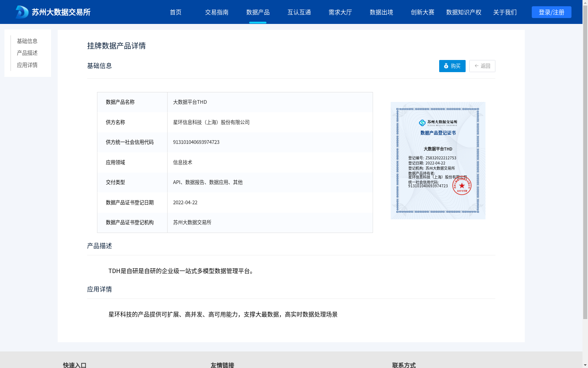Viewport: 588px width, 368px height.
Task: Select delivery types API、数据报告、数据应用、其他
Action: pyautogui.click(x=208, y=182)
